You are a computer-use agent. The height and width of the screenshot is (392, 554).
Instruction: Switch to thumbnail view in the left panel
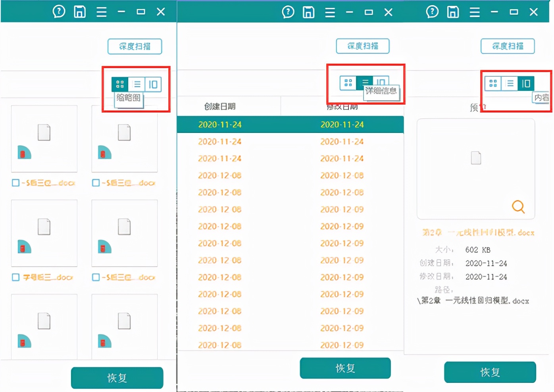[x=119, y=84]
